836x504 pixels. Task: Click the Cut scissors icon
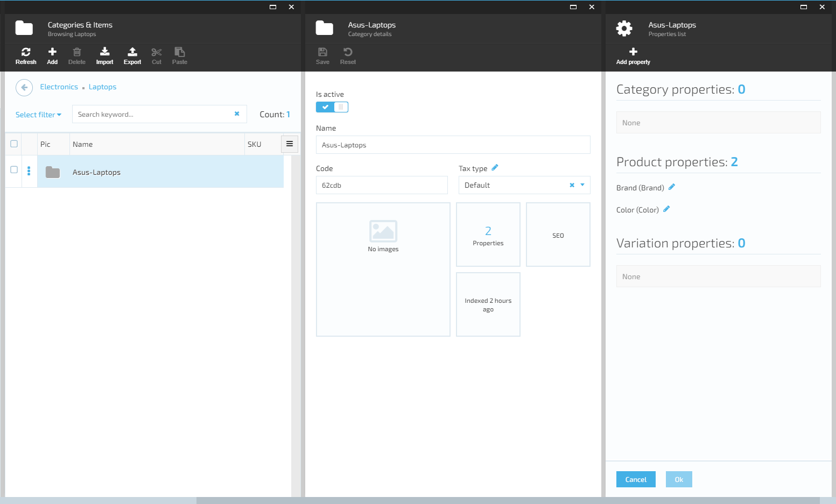[157, 52]
